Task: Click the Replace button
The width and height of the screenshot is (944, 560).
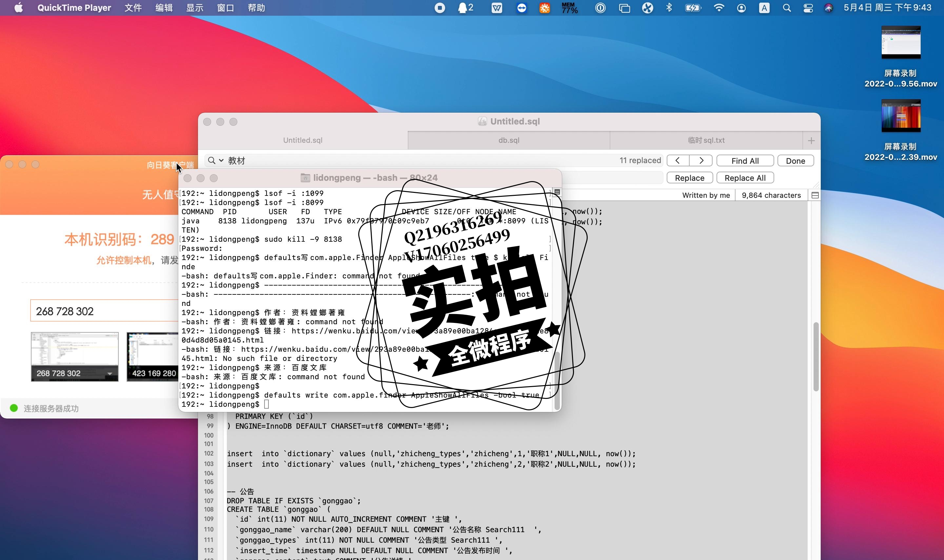Action: click(690, 178)
